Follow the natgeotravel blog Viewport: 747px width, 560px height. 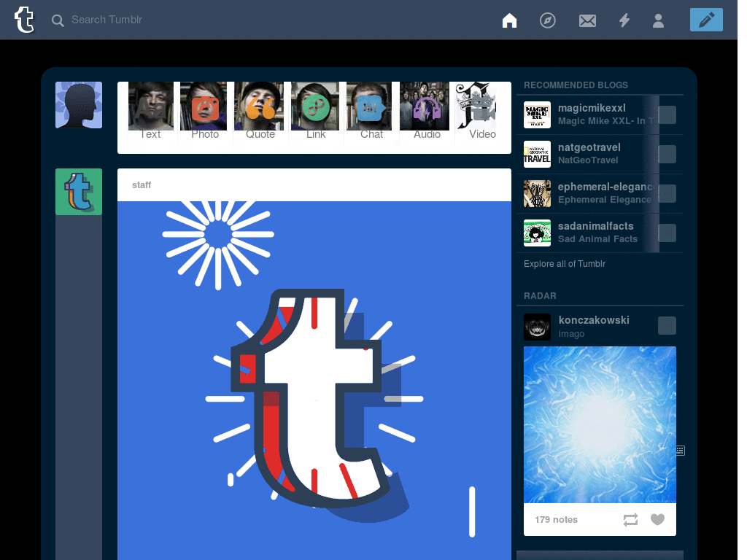tap(667, 155)
